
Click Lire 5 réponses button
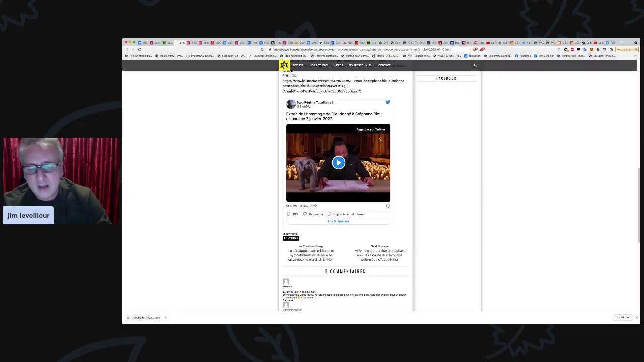(x=338, y=221)
